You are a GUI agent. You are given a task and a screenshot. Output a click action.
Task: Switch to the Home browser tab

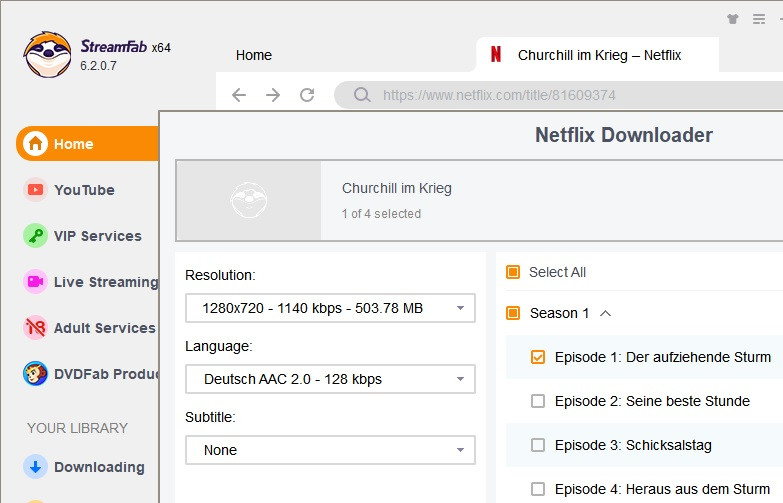254,55
